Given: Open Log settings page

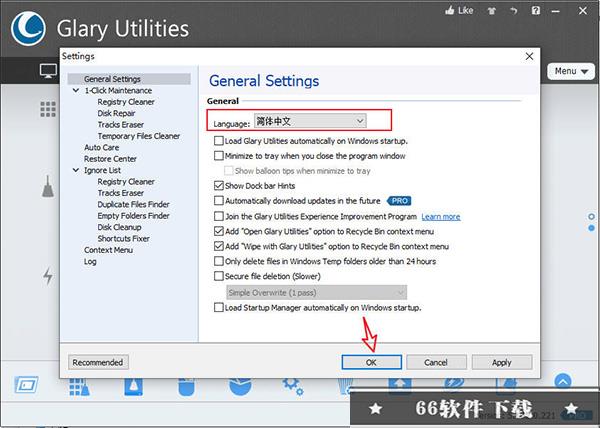Looking at the screenshot, I should (x=90, y=262).
